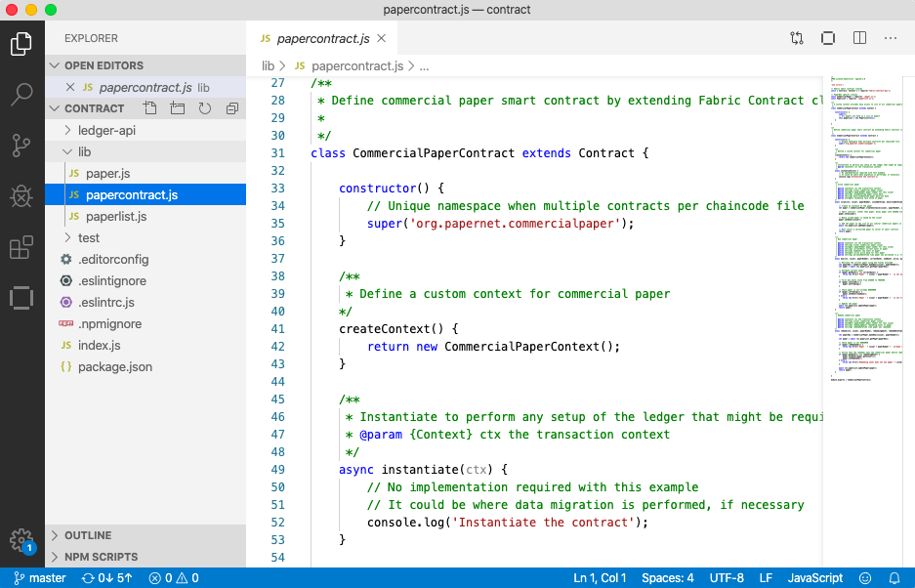This screenshot has width=915, height=588.
Task: Open paperlist.js in the file tree
Action: (x=146, y=217)
